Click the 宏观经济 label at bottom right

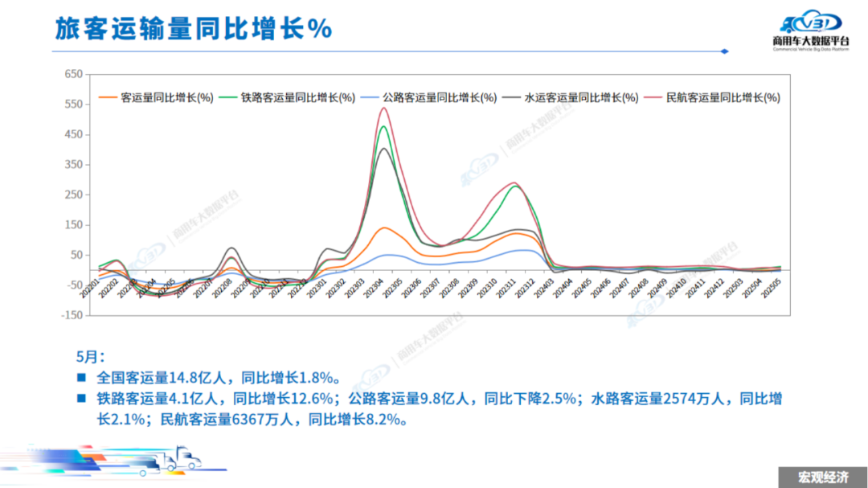point(823,478)
